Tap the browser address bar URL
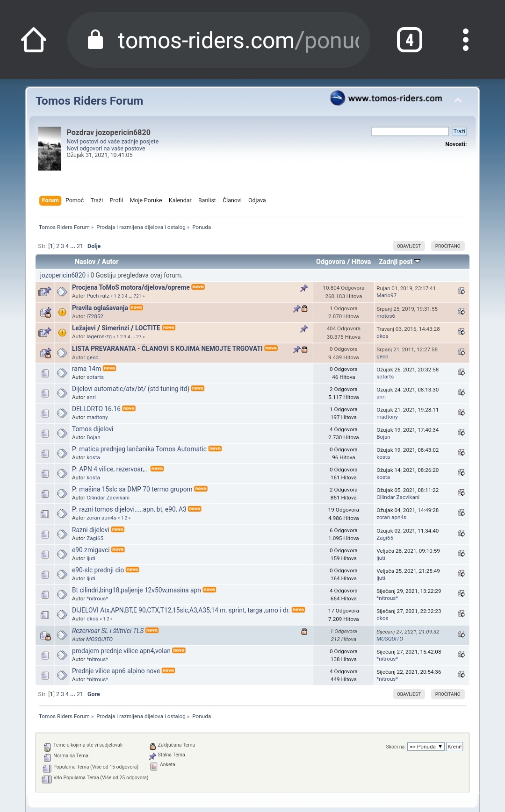The height and width of the screenshot is (812, 505). pos(238,41)
